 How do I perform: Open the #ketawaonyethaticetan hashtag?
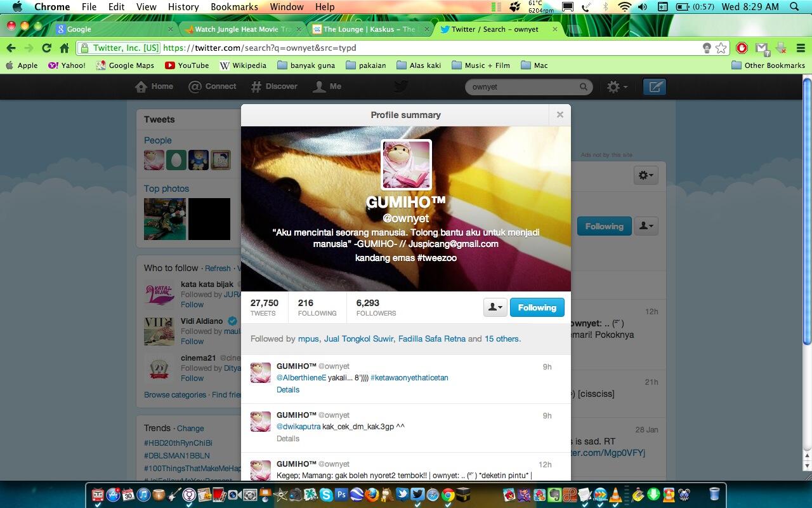click(x=409, y=378)
